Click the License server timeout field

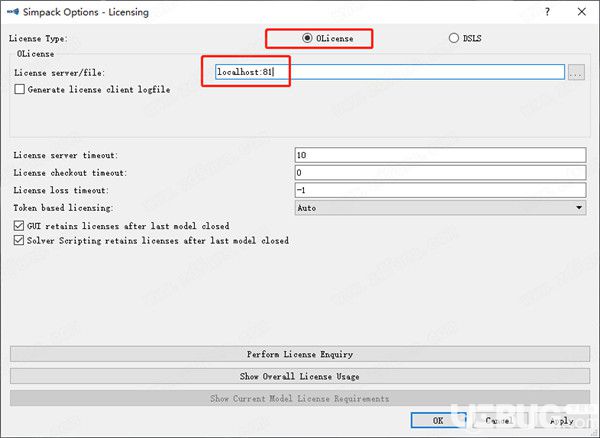coord(440,155)
